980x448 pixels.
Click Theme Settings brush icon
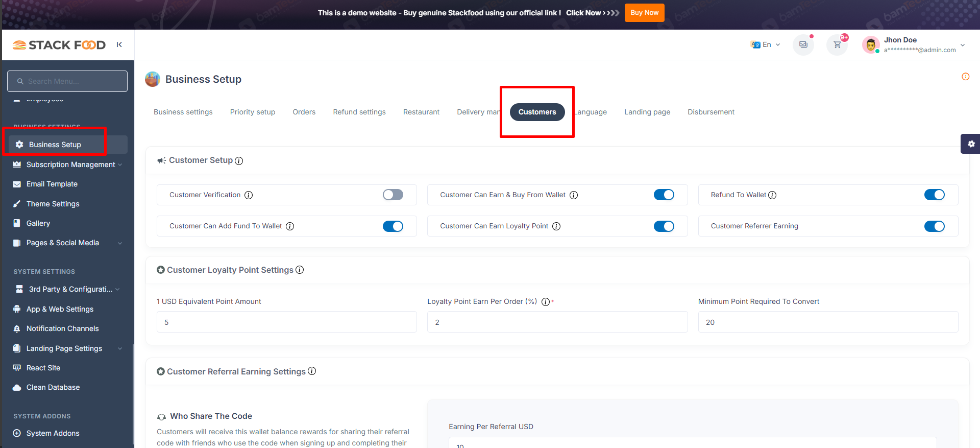tap(17, 204)
